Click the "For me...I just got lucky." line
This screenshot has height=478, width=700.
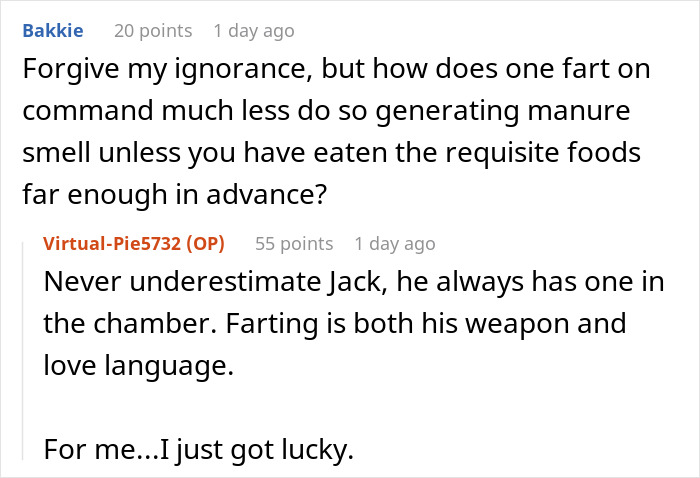click(199, 449)
